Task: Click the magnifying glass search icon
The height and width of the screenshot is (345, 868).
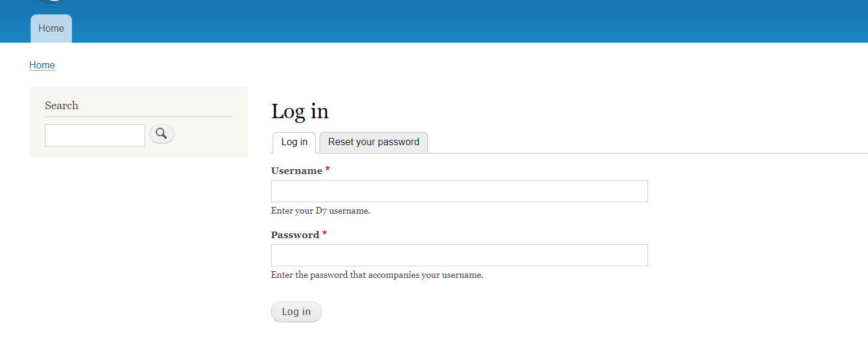Action: tap(161, 134)
